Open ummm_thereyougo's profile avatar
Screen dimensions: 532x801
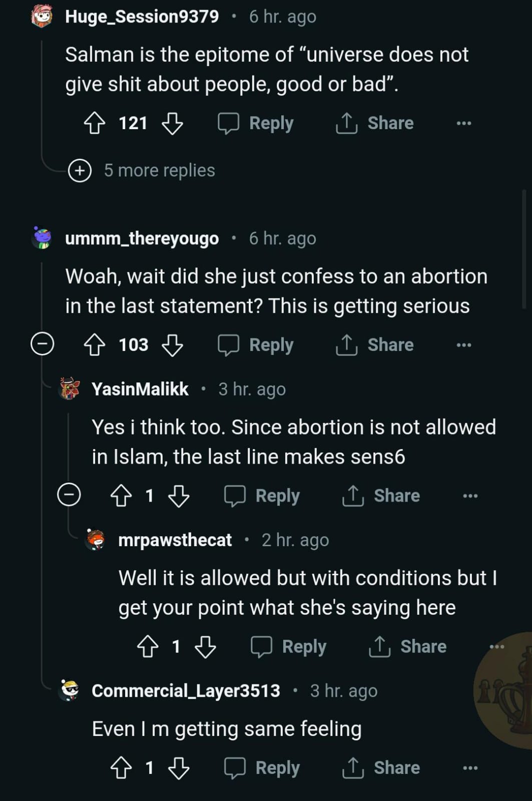[42, 238]
